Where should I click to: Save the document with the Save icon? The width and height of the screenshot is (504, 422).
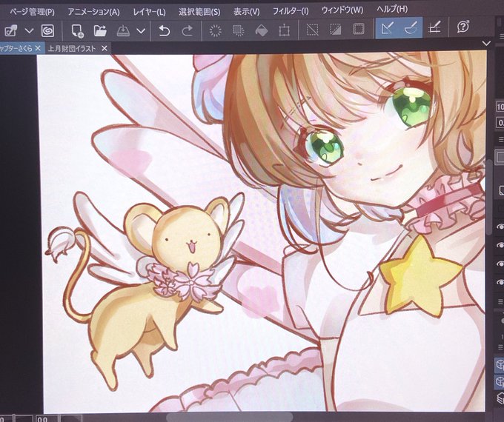tap(123, 31)
